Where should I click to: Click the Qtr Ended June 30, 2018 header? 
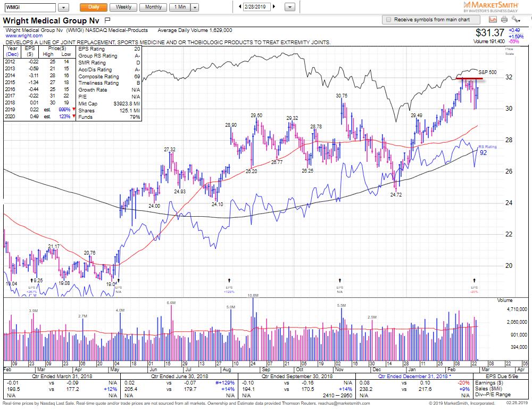(x=179, y=376)
